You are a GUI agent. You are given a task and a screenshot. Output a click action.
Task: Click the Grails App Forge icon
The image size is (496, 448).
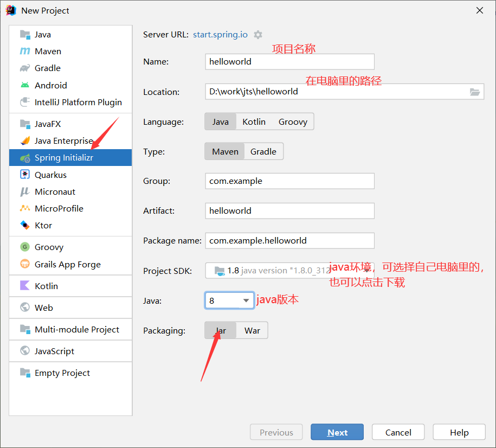[25, 264]
